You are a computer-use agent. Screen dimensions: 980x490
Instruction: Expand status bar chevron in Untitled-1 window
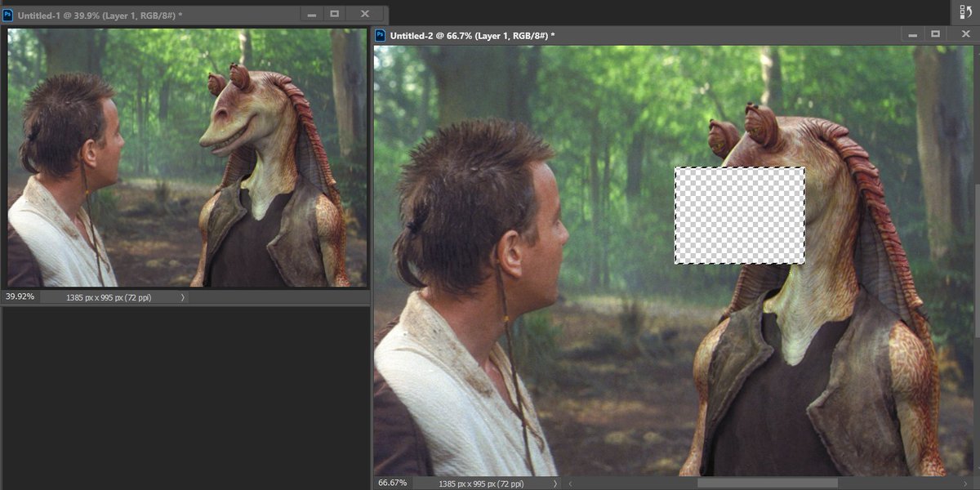(x=182, y=298)
